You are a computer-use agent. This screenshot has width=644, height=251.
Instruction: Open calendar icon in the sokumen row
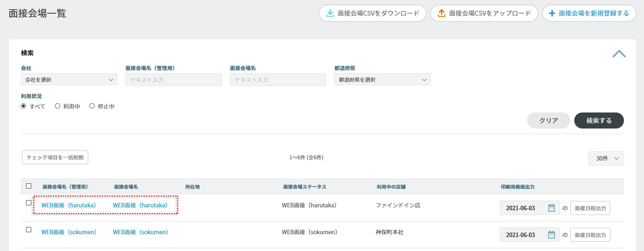tap(551, 235)
